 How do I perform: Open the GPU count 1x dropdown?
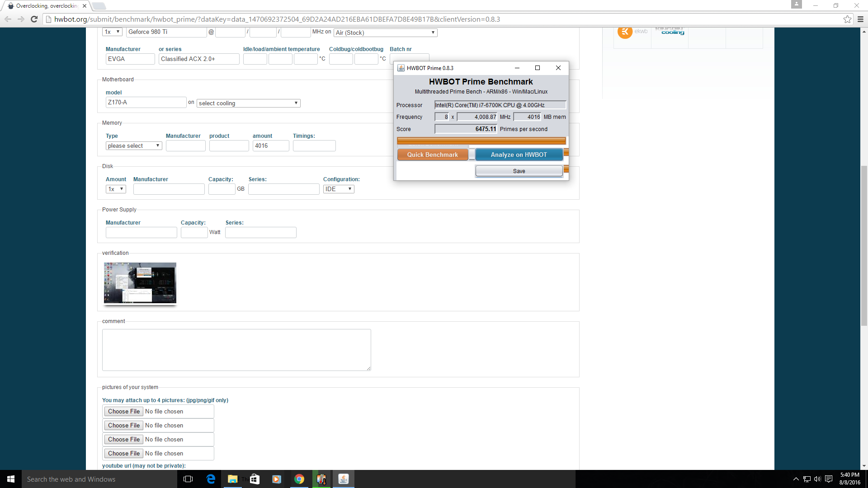112,32
